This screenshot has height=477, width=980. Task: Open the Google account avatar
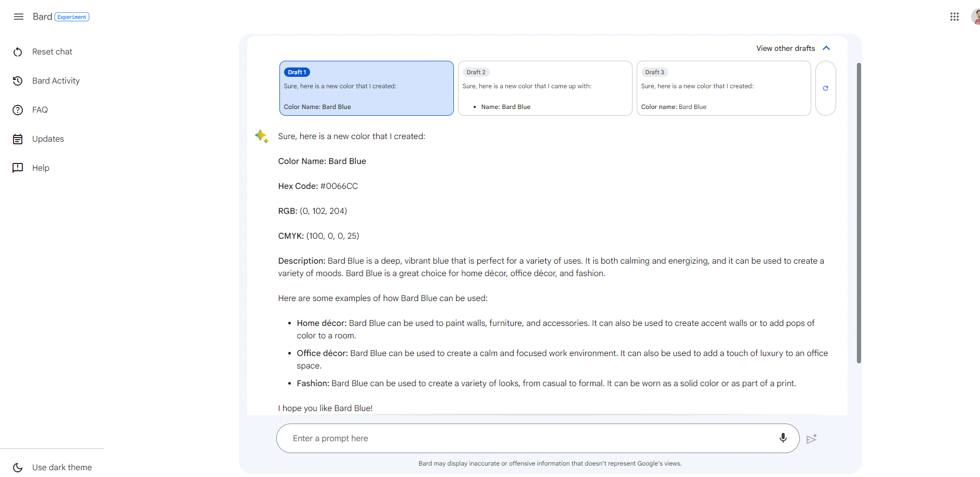975,17
